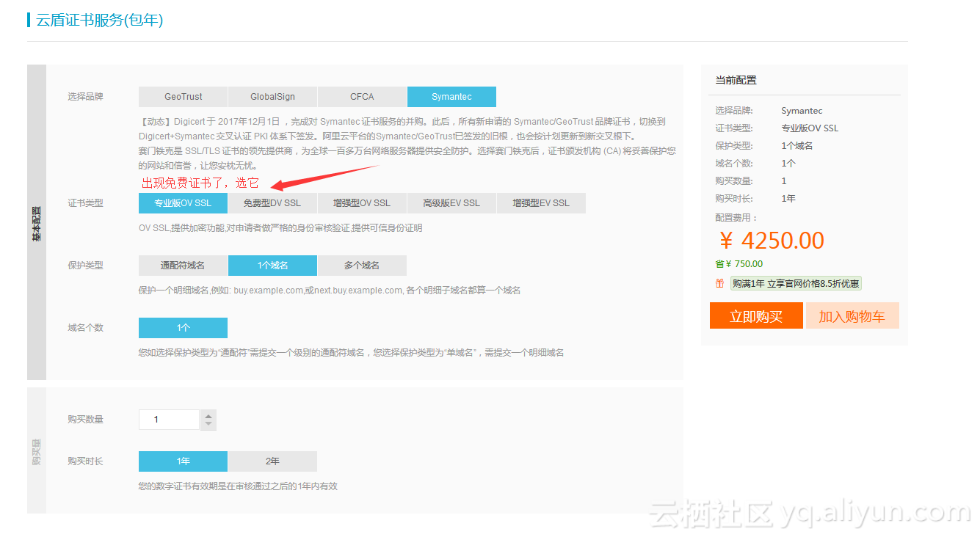
Task: Increase purchase quantity with up arrow
Action: pyautogui.click(x=208, y=415)
